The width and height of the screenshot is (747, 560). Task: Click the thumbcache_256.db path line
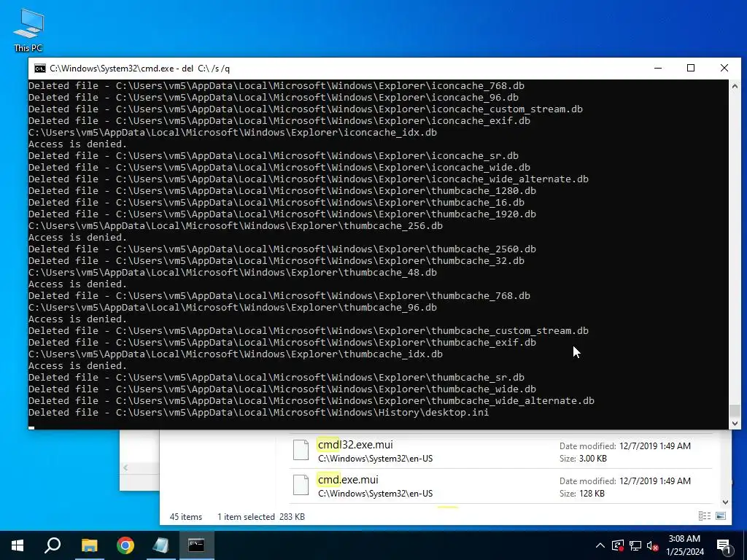click(x=236, y=226)
